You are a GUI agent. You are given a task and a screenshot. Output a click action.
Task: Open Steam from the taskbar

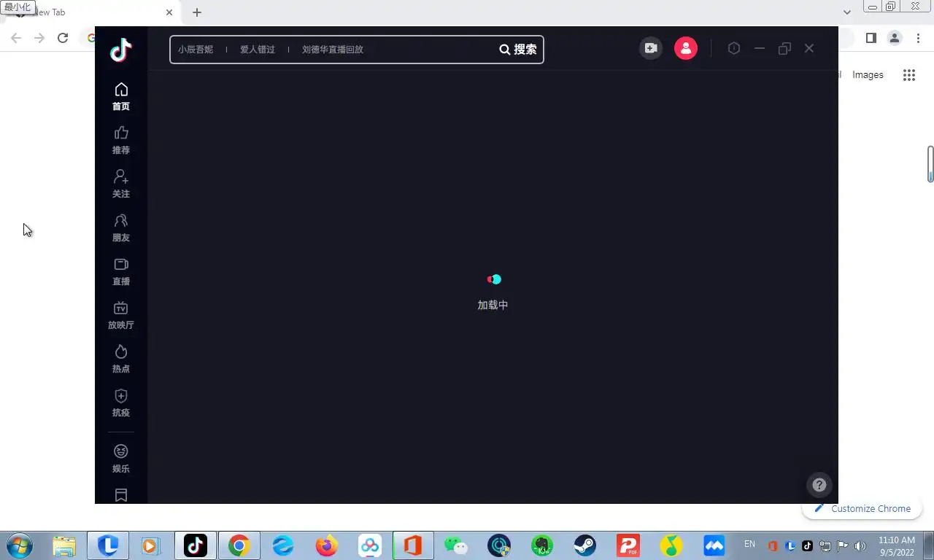pos(584,545)
